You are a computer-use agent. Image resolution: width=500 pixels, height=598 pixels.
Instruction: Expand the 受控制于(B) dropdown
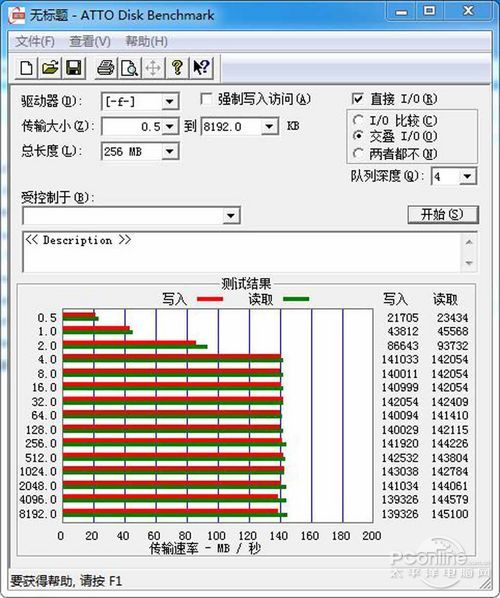[230, 216]
